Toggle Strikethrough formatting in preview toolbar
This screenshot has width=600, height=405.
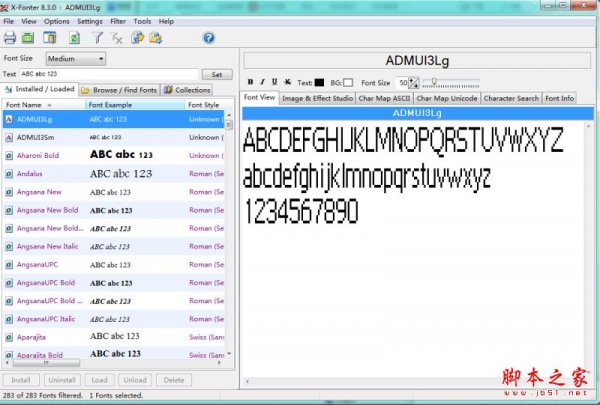coord(287,82)
